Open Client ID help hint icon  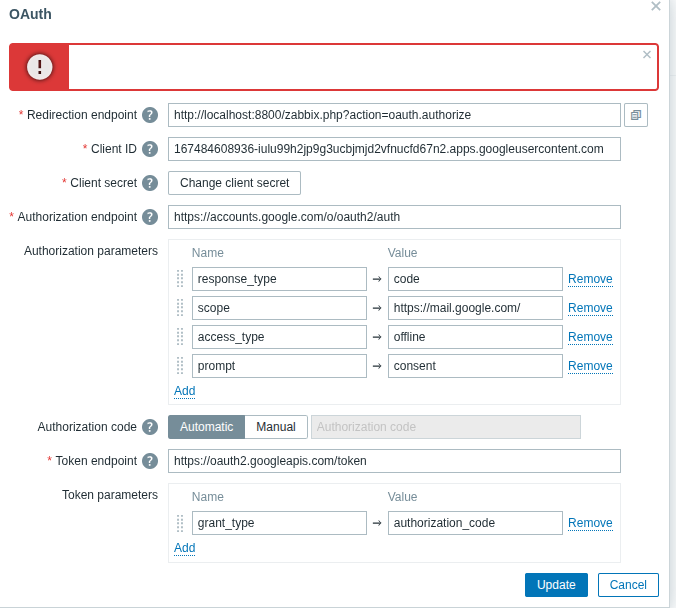(150, 149)
